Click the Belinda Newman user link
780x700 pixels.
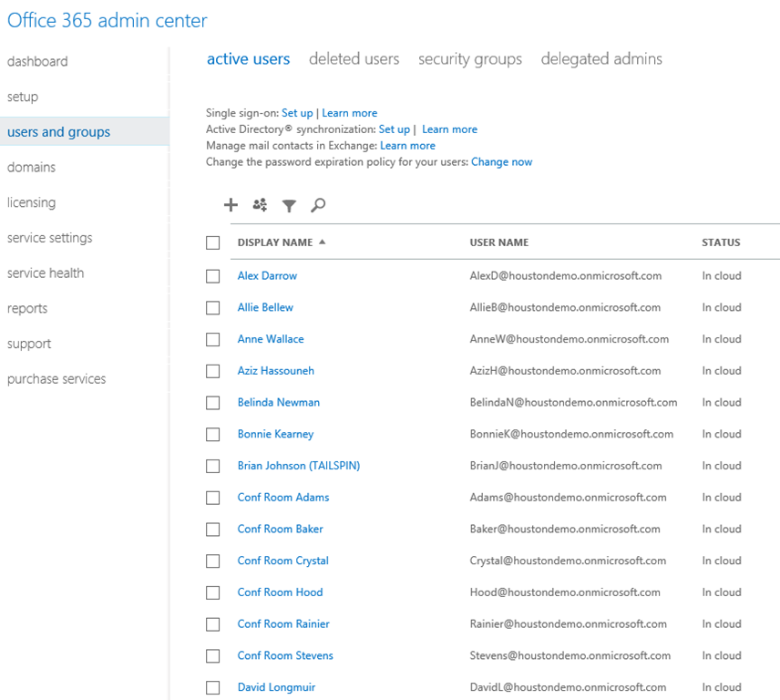(x=279, y=402)
